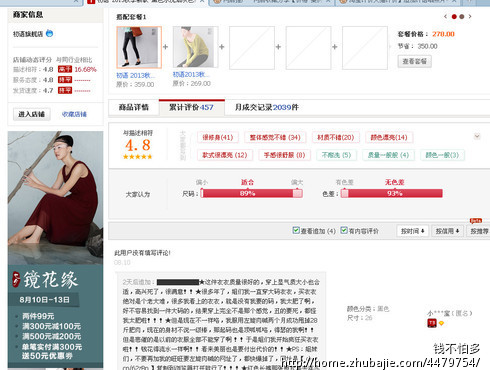This screenshot has height=370, width=490.
Task: Filter reviews by 款式很漂亮 (12) tag
Action: click(x=225, y=155)
